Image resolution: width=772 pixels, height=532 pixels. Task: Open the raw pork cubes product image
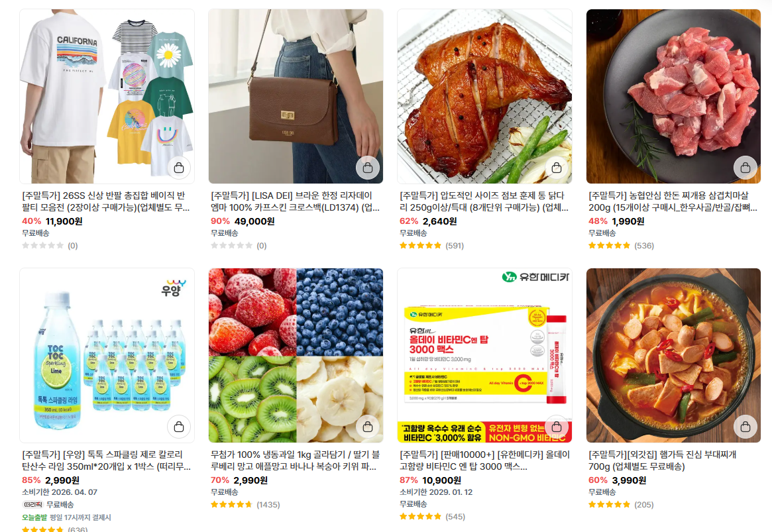pyautogui.click(x=673, y=97)
